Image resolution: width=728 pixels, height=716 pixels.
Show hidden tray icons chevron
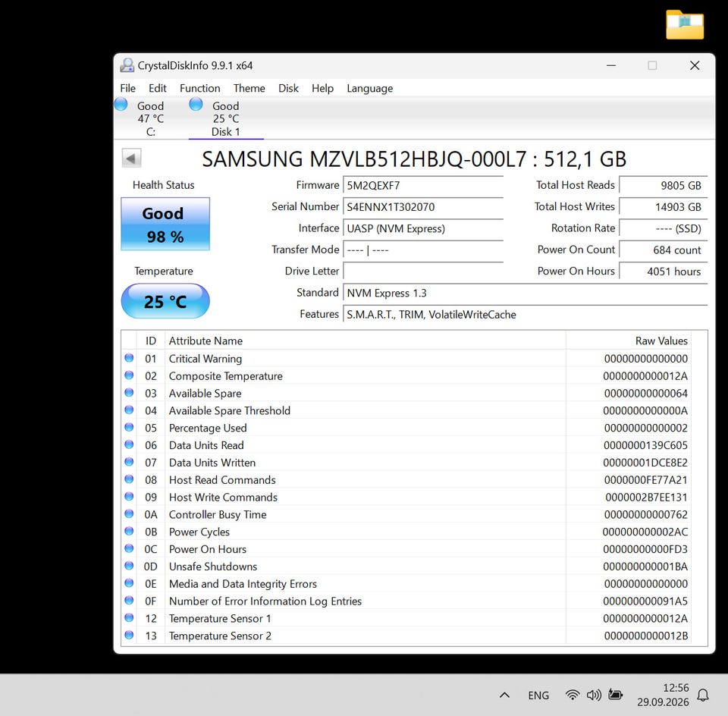coord(505,695)
